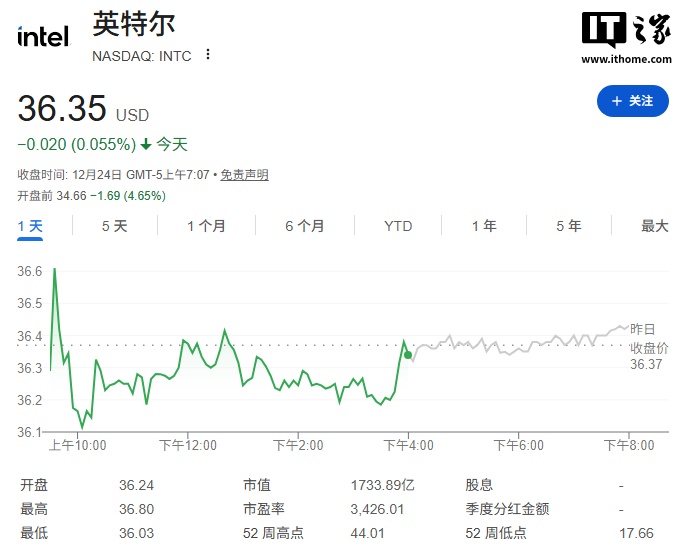This screenshot has width=682, height=559.
Task: Click the 下午12:00 axis label
Action: (x=188, y=445)
